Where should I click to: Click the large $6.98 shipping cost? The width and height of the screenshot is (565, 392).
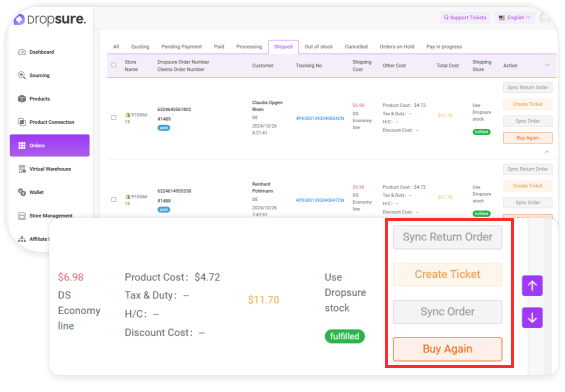(71, 277)
